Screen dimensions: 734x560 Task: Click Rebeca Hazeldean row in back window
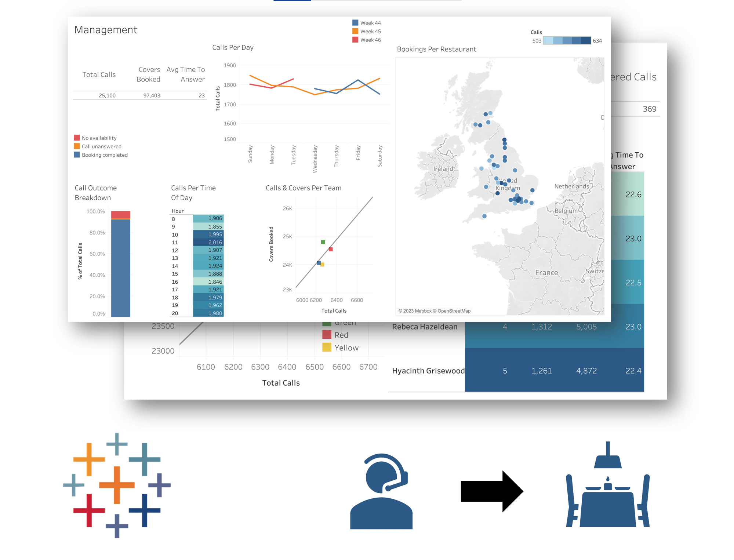click(x=516, y=326)
